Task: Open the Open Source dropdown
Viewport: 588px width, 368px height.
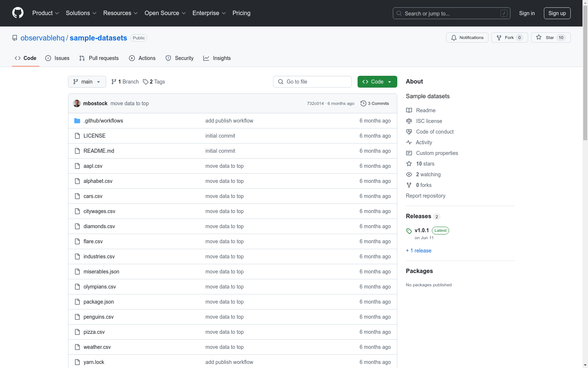Action: [x=165, y=13]
